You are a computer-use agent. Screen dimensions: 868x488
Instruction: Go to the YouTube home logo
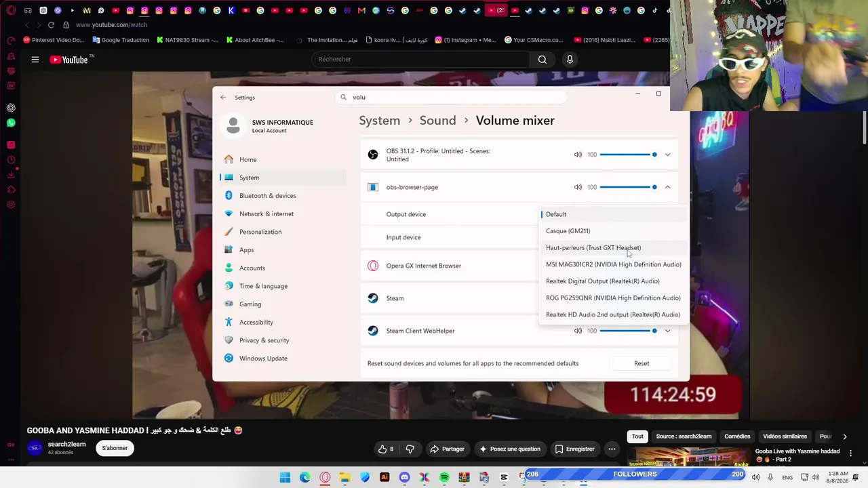(69, 60)
